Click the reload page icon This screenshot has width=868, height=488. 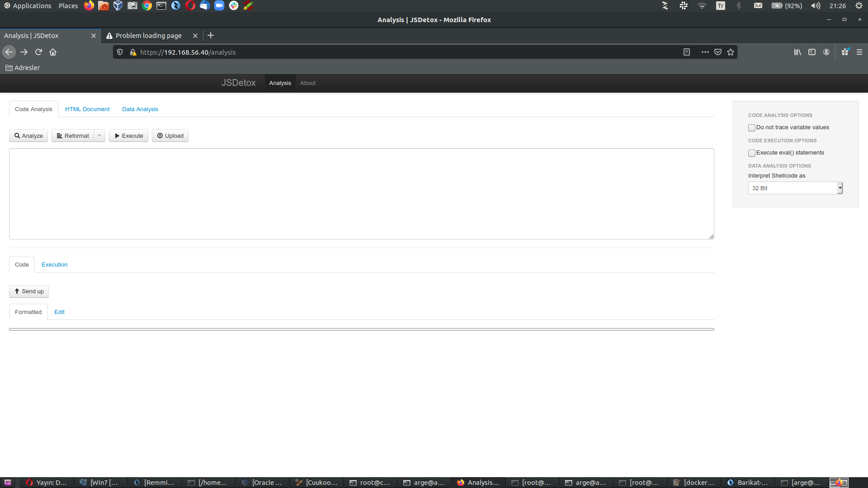[38, 52]
